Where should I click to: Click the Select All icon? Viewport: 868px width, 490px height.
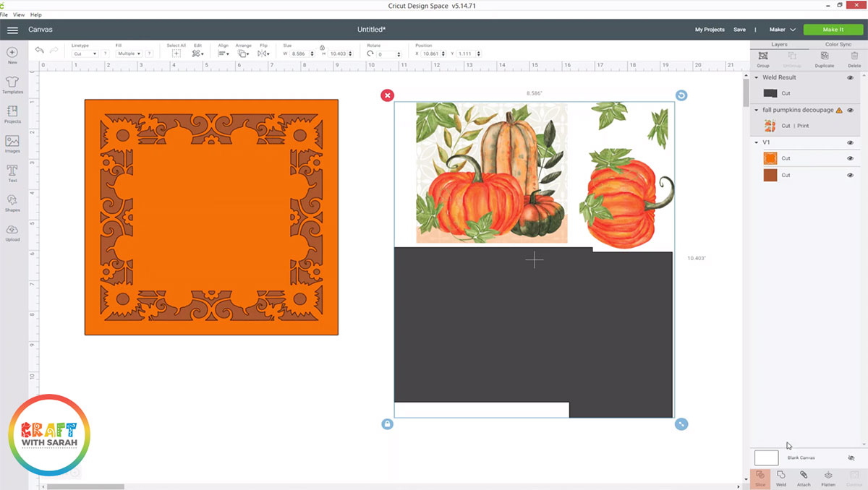(176, 53)
